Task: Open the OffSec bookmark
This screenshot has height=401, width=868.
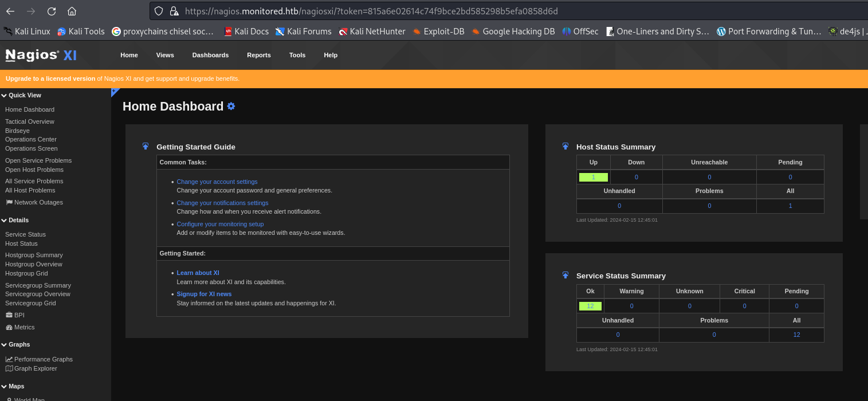Action: 580,32
